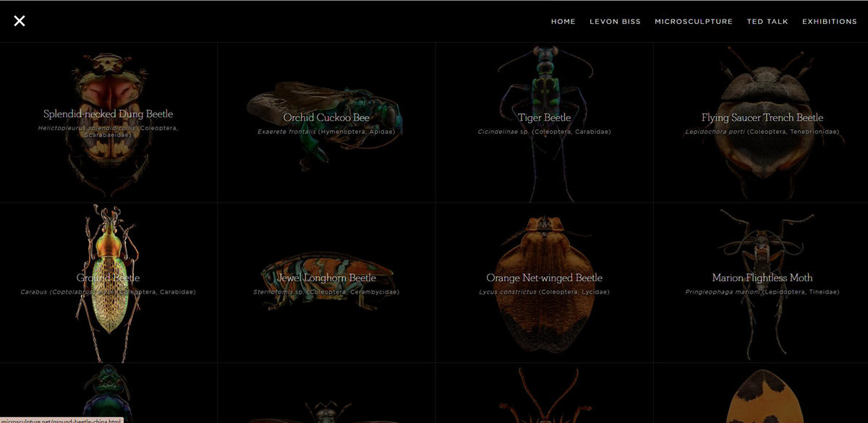The width and height of the screenshot is (868, 423).
Task: Open the Marion Flightless Moth tile
Action: [x=761, y=283]
